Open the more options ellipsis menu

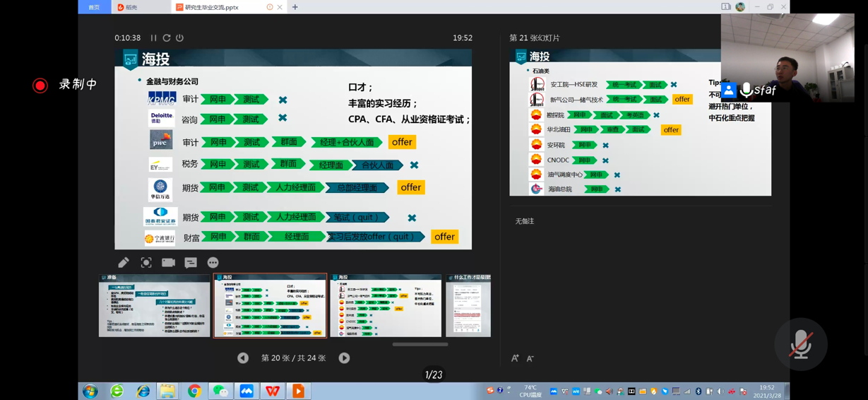click(213, 263)
